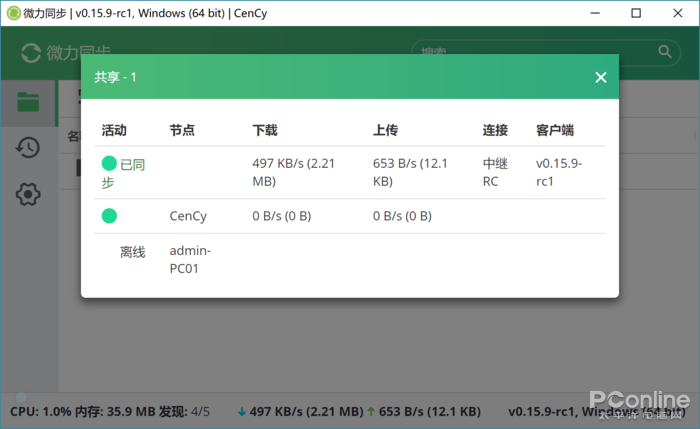Select the 连接 column header
Screen dimensions: 700x429
495,130
